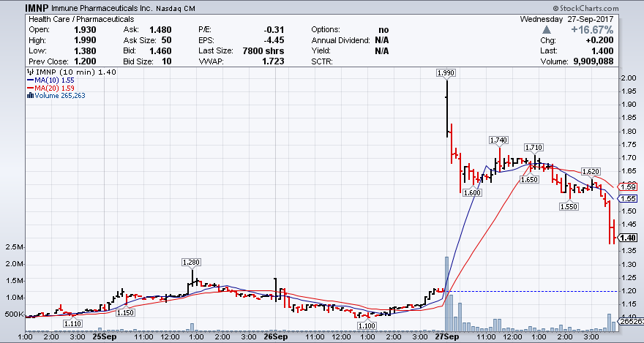This screenshot has width=644, height=343.
Task: Click the 1.740 peak price label
Action: [499, 139]
